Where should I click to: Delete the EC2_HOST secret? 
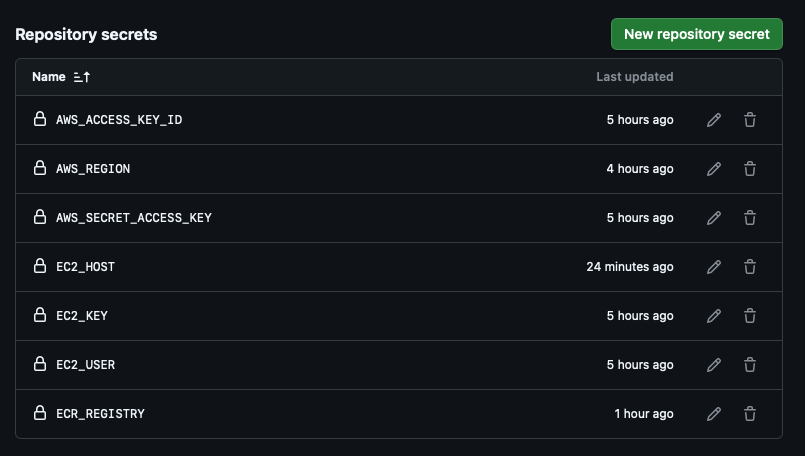click(750, 267)
